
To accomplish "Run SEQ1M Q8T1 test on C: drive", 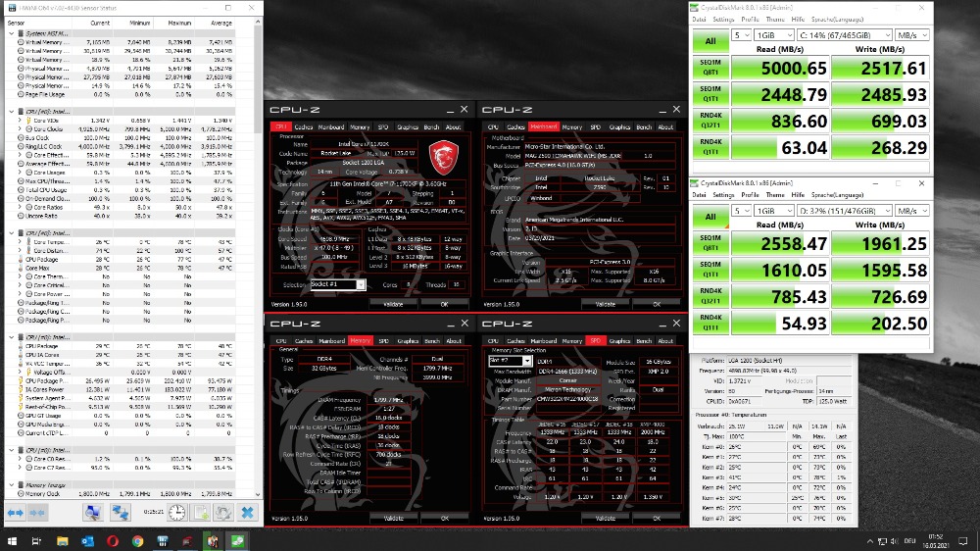I will pos(710,68).
